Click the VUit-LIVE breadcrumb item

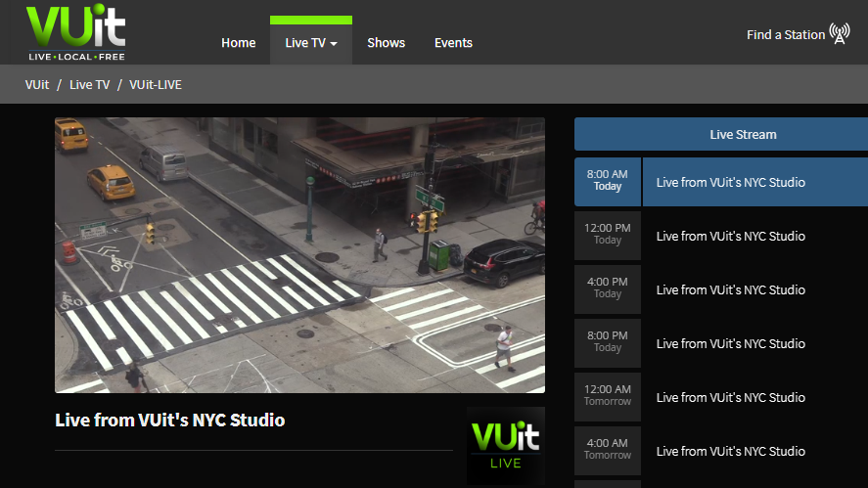156,85
